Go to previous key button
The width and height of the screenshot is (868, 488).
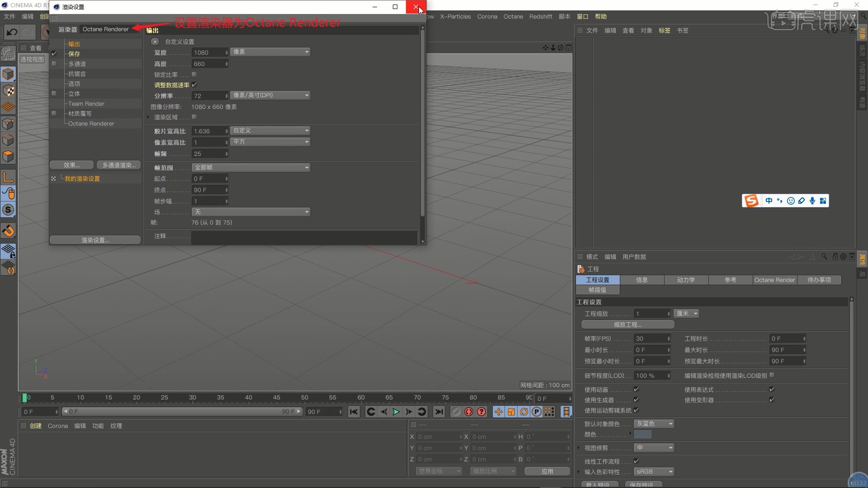371,412
